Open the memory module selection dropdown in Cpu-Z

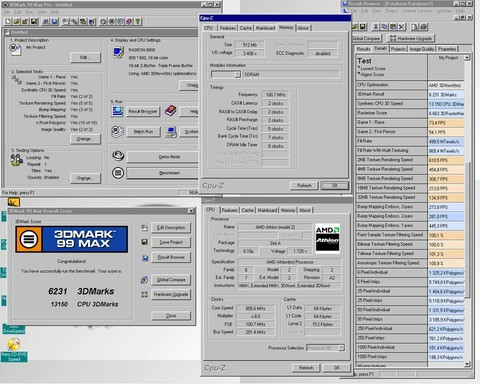coord(237,75)
